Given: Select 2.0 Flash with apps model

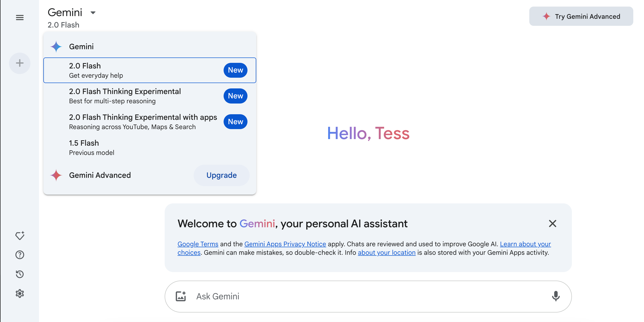Looking at the screenshot, I should pos(143,122).
